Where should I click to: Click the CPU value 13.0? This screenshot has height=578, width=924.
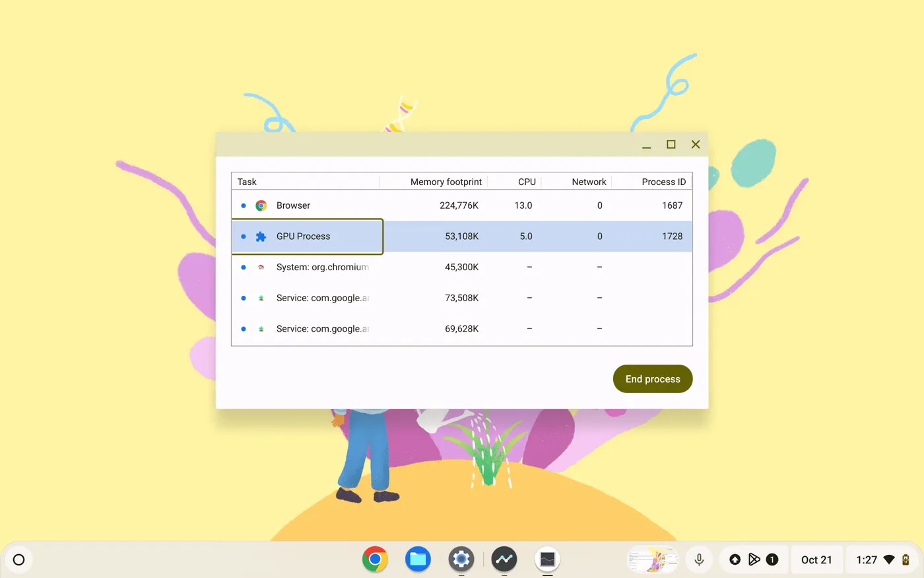point(523,205)
